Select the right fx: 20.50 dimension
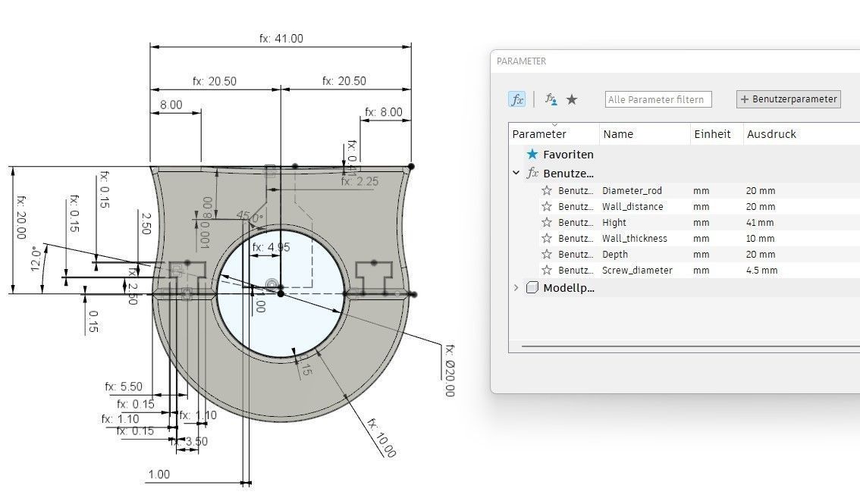Image resolution: width=860 pixels, height=504 pixels. (344, 80)
